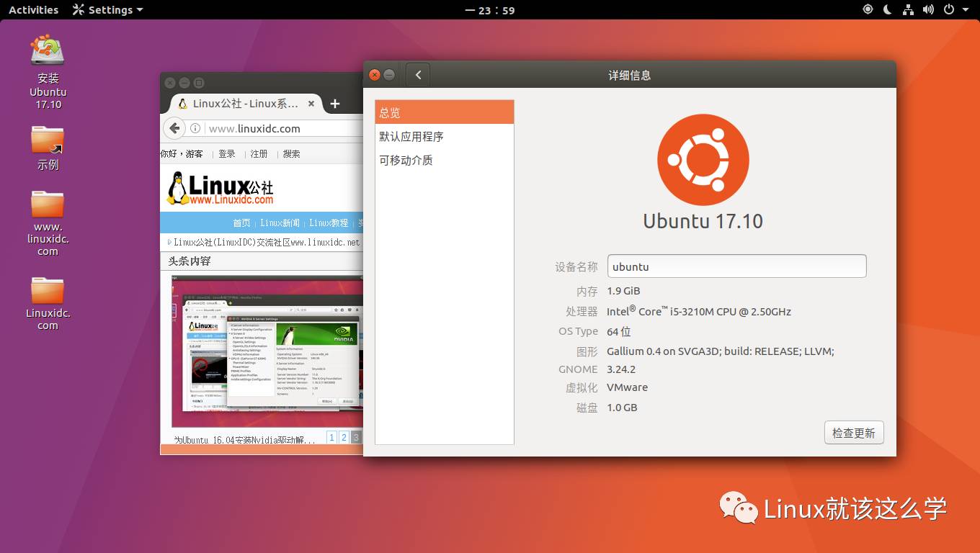Open the system menu dropdown arrow
This screenshot has height=553, width=980.
point(966,10)
